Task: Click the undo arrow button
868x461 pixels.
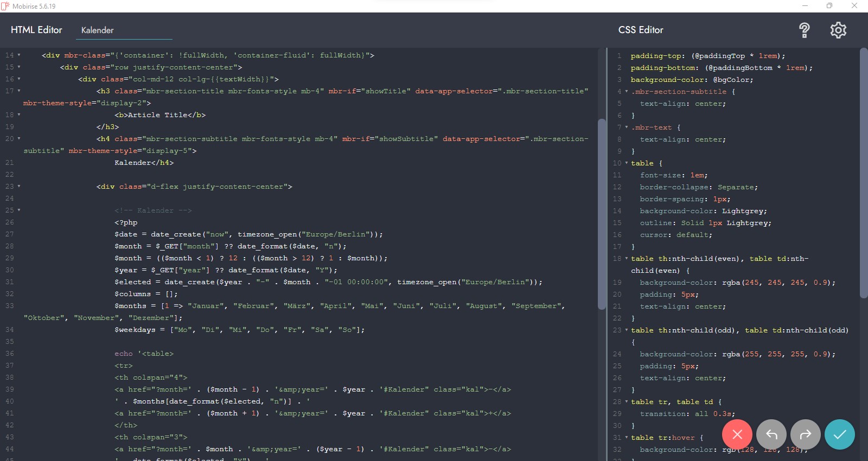Action: (771, 434)
